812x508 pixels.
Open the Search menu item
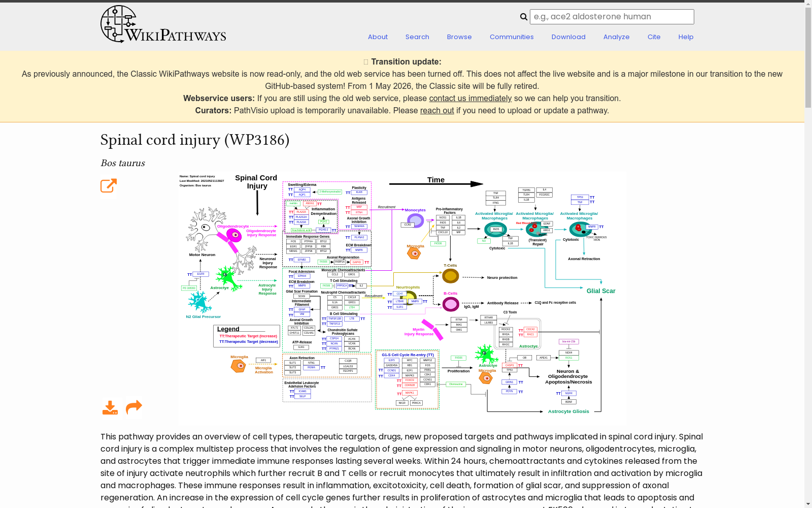coord(417,37)
